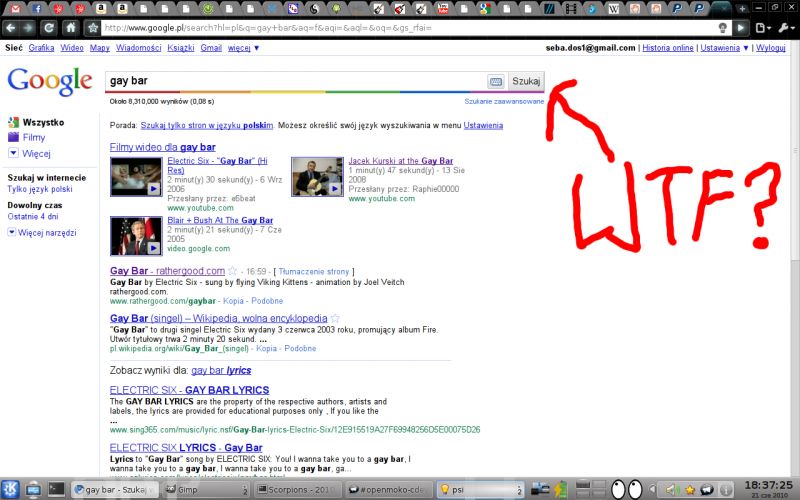800x500 pixels.
Task: Open Historia online link
Action: (x=668, y=48)
